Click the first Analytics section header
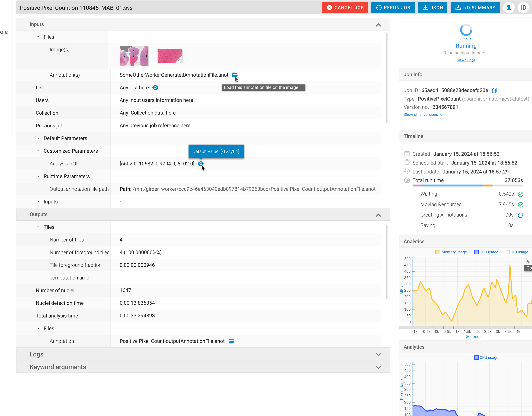The height and width of the screenshot is (416, 532). pyautogui.click(x=465, y=241)
